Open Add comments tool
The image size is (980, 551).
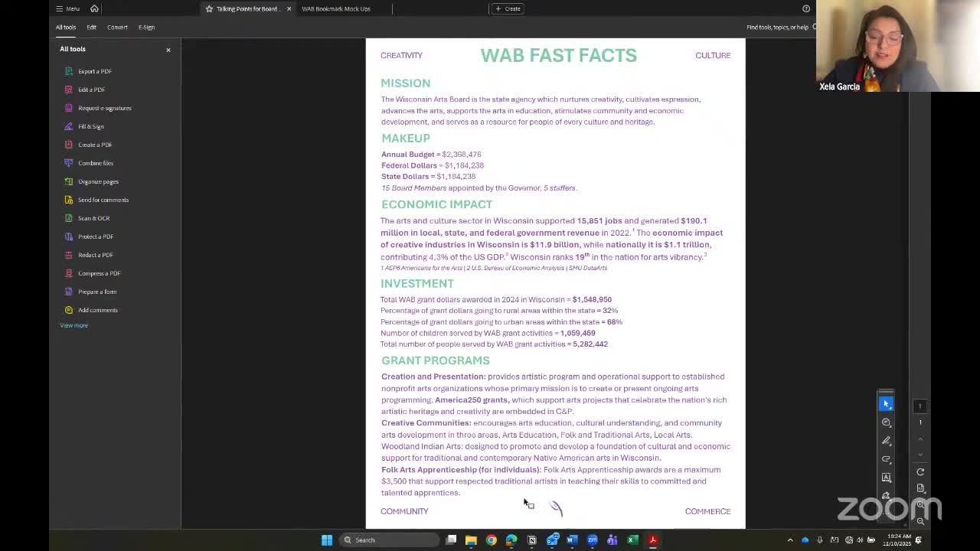click(91, 310)
